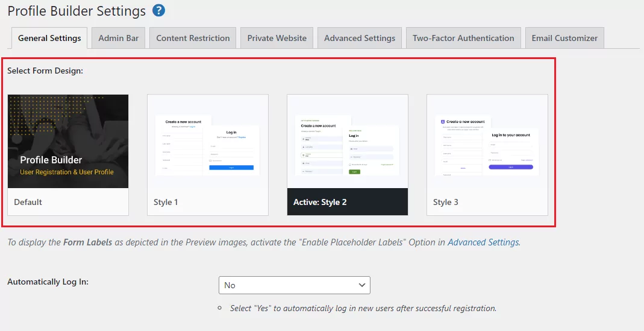This screenshot has width=644, height=331.
Task: Go to the Content Restriction tab
Action: pyautogui.click(x=193, y=38)
